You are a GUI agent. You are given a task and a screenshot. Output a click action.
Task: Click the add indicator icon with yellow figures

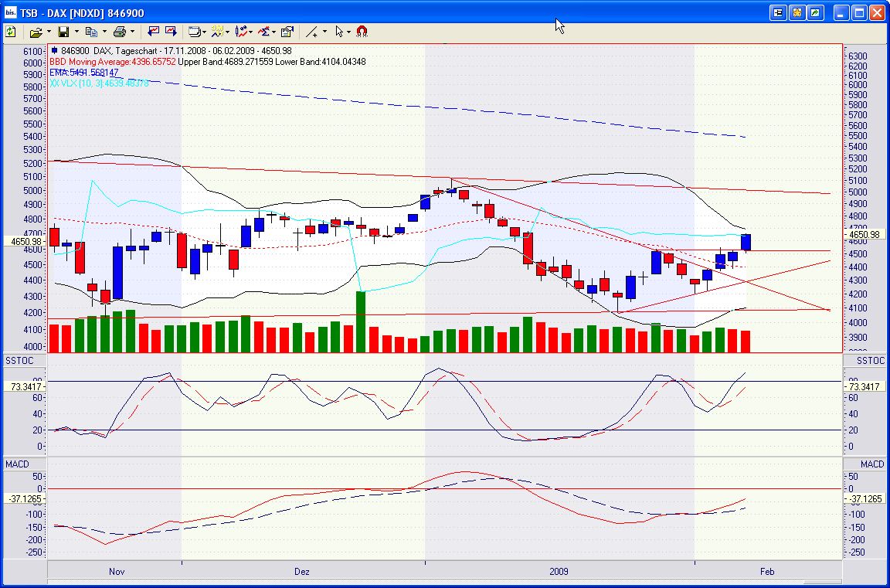point(218,32)
